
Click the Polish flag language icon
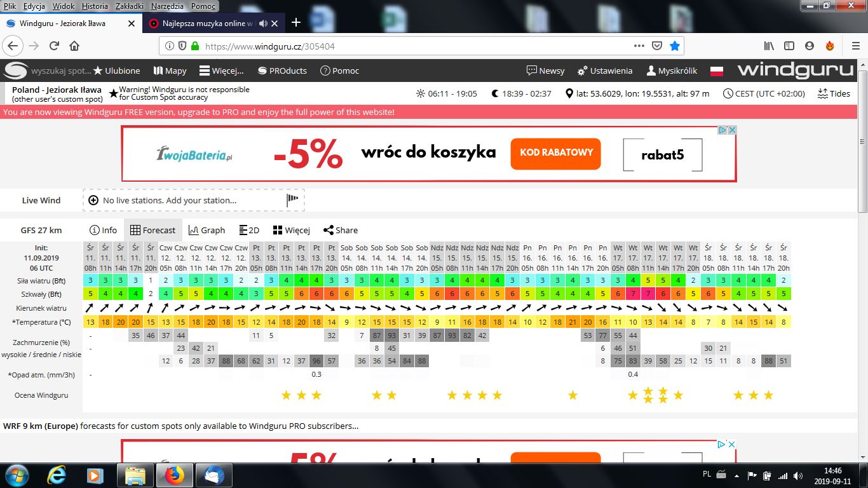(717, 71)
